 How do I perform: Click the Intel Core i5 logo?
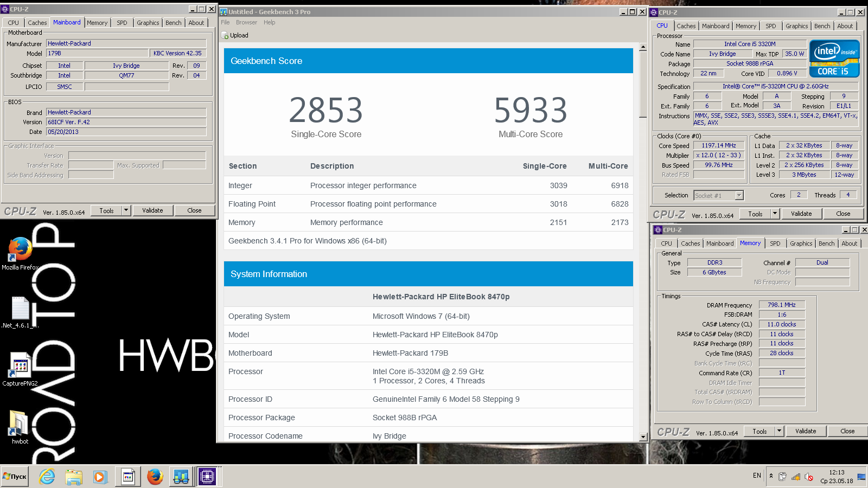[834, 58]
